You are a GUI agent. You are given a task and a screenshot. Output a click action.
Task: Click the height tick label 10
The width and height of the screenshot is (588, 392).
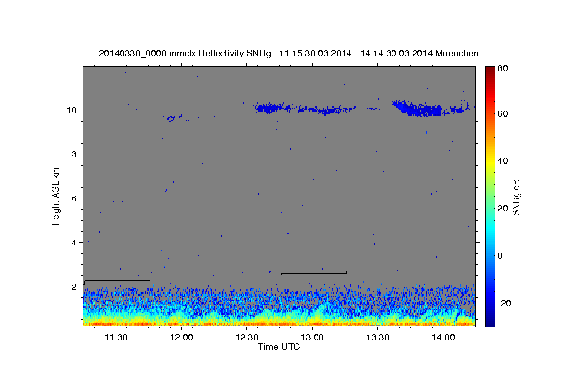pos(73,110)
